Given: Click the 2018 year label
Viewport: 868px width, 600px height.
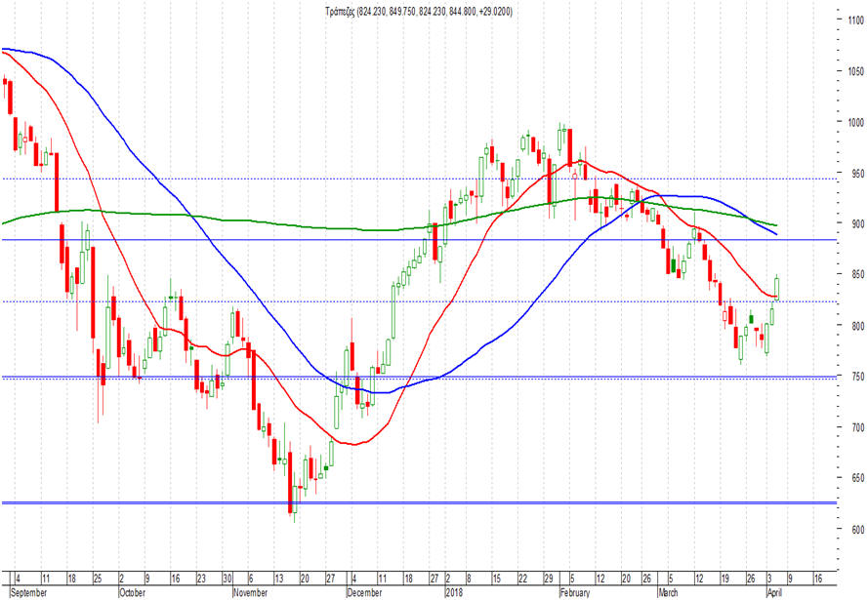Looking at the screenshot, I should tap(454, 593).
